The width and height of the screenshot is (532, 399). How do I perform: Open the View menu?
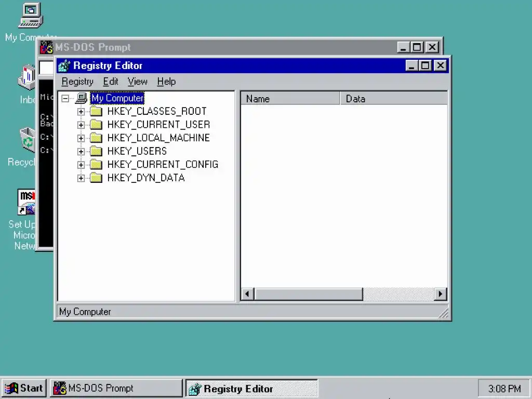[137, 82]
